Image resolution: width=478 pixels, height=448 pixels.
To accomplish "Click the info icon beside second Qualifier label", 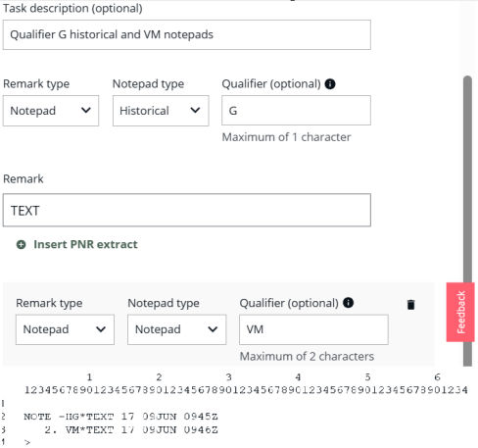I will click(x=348, y=303).
